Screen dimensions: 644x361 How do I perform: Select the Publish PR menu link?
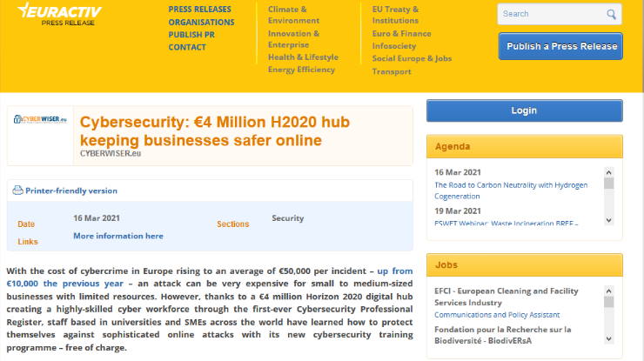point(191,35)
